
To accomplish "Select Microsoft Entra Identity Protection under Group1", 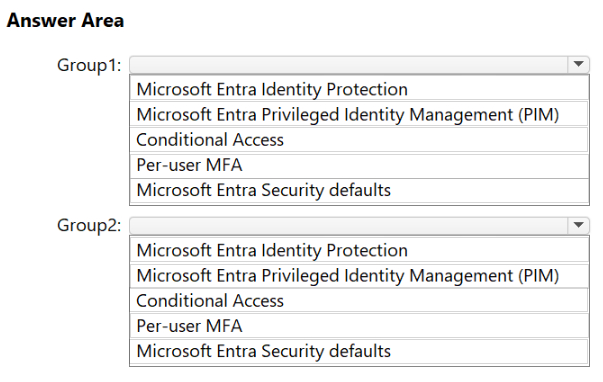I will pyautogui.click(x=359, y=88).
